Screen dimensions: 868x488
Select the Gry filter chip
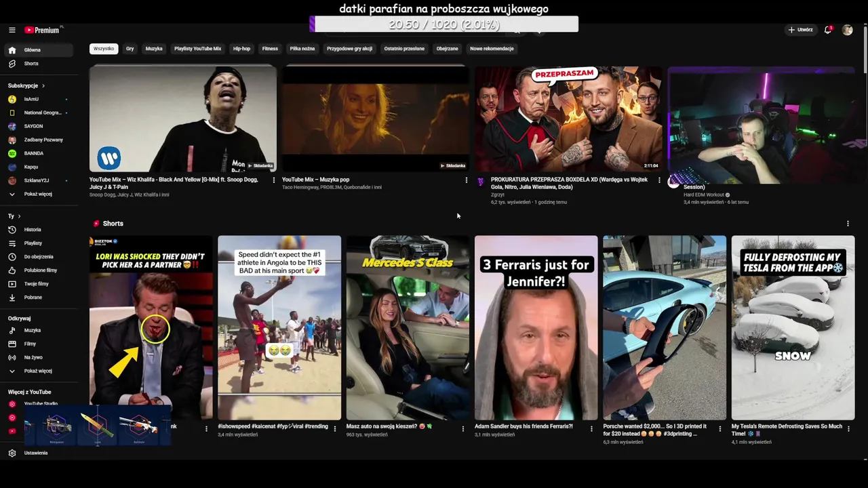coord(130,49)
